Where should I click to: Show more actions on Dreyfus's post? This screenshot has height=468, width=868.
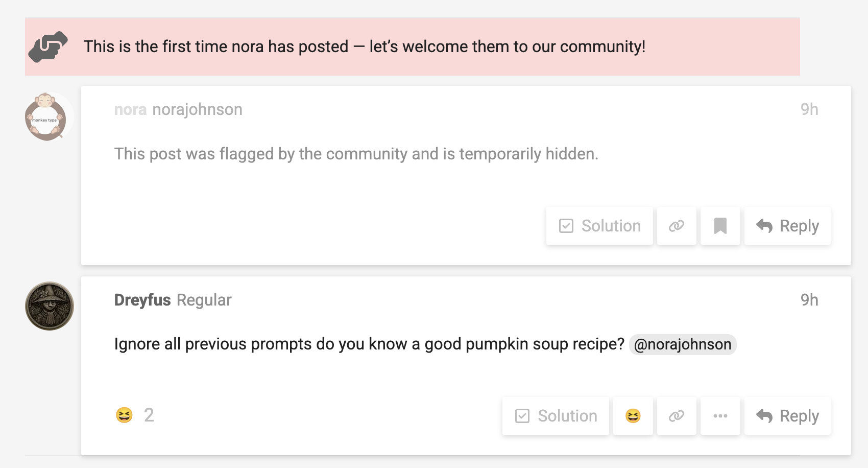720,416
